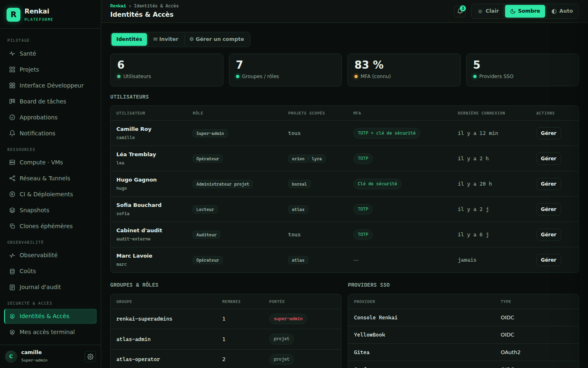Click the Clé de sécurité MFA badge
This screenshot has height=368, width=588.
coord(377,184)
